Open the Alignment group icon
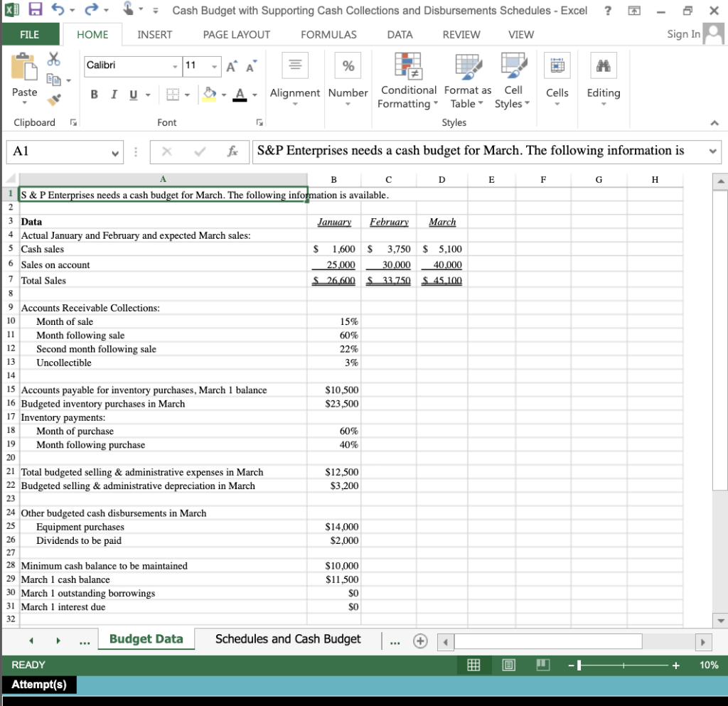 295,65
